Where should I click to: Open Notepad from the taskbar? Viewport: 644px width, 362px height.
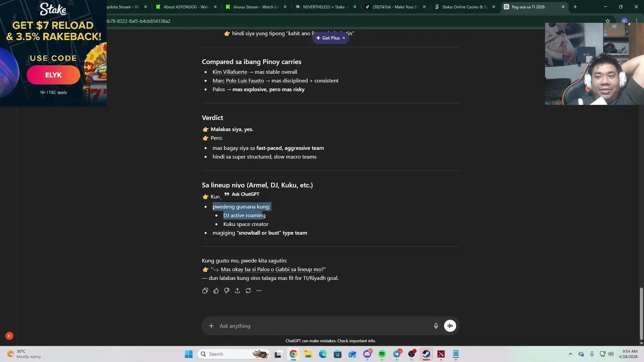coord(456,354)
